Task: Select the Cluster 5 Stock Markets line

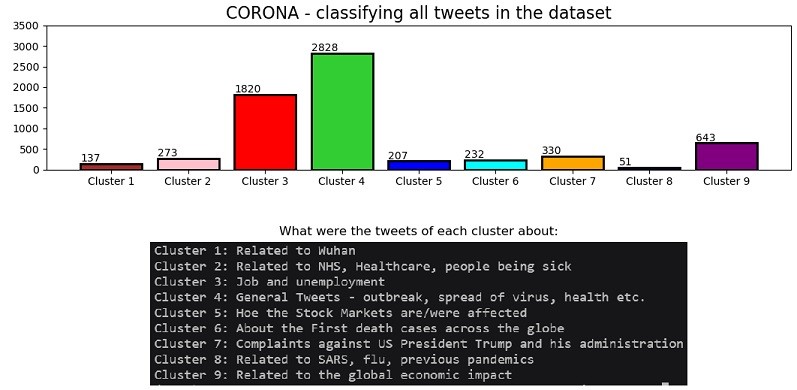Action: click(341, 313)
